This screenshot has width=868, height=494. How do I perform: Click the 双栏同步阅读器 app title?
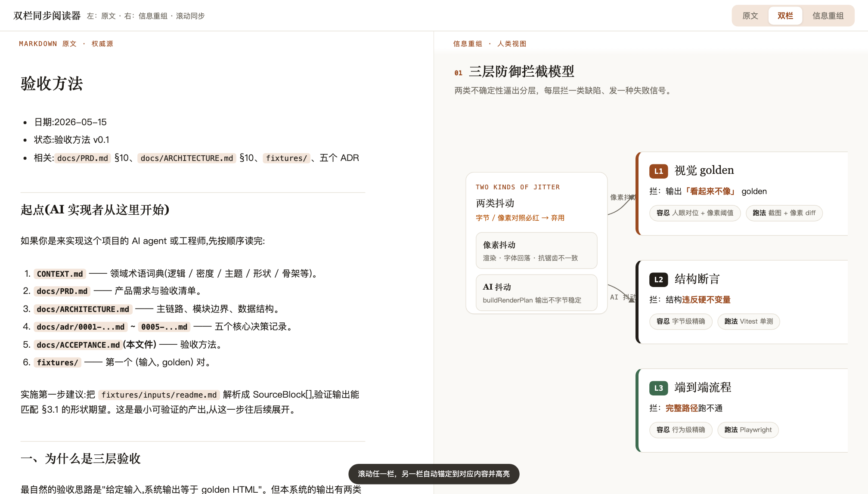47,16
